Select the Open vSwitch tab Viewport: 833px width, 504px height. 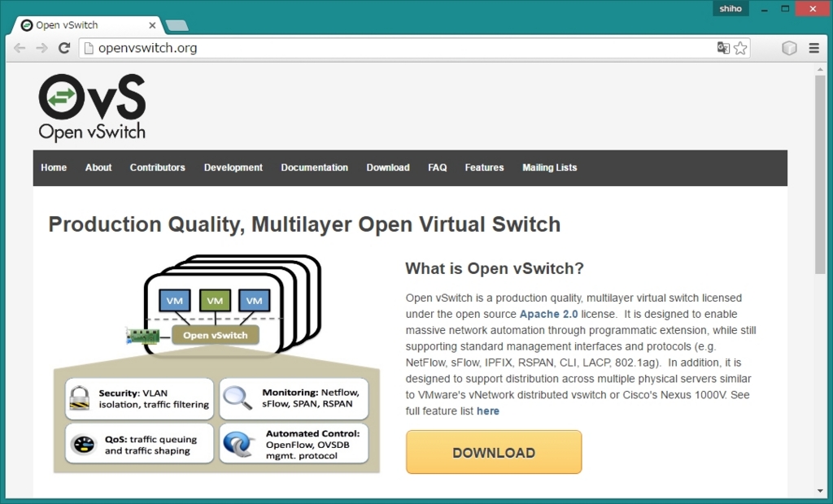(x=88, y=25)
